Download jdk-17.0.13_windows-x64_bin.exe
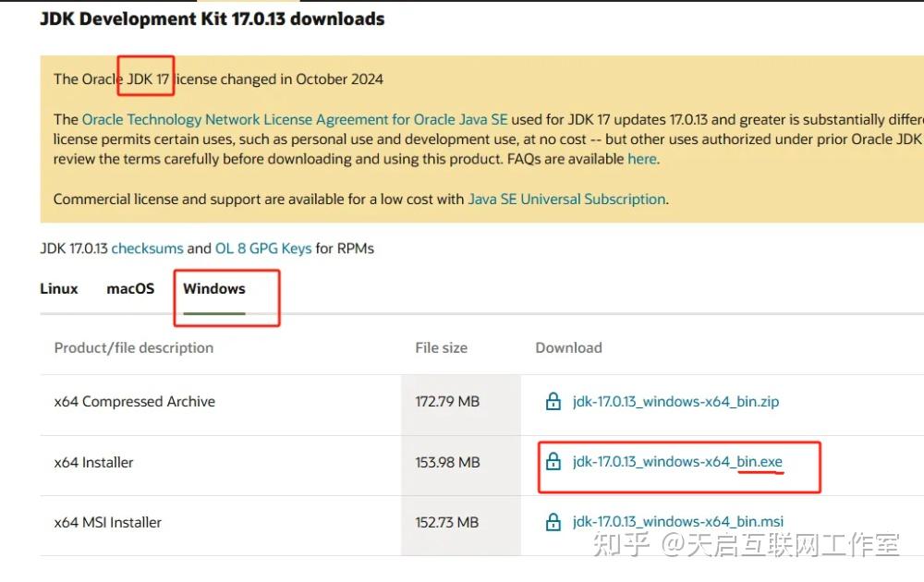Screen dimensions: 924x582 (x=677, y=461)
